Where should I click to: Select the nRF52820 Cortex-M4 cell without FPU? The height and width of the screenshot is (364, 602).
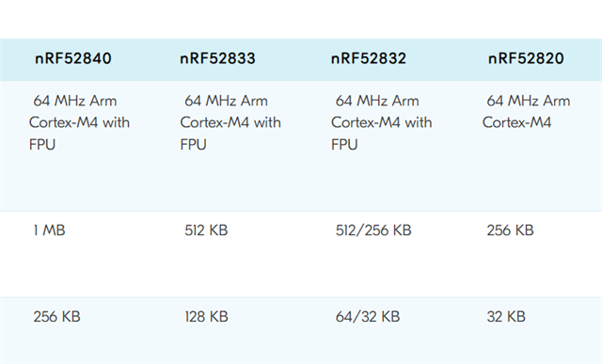click(x=527, y=112)
